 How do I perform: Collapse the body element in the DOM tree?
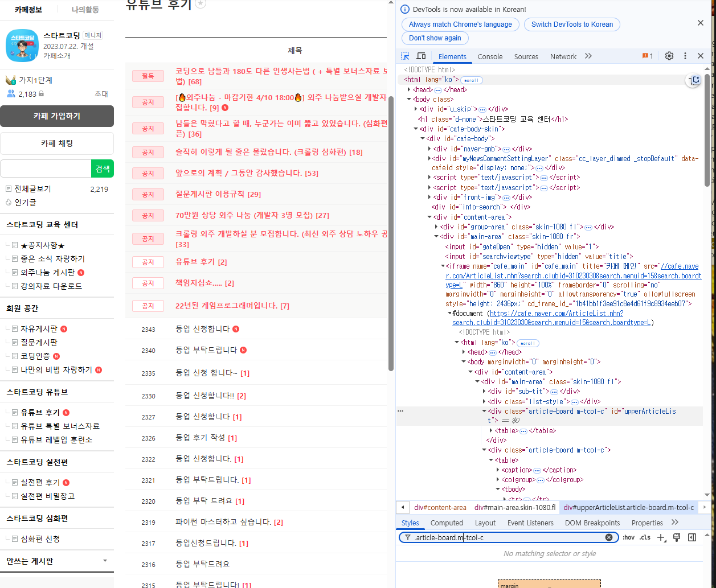(x=409, y=100)
